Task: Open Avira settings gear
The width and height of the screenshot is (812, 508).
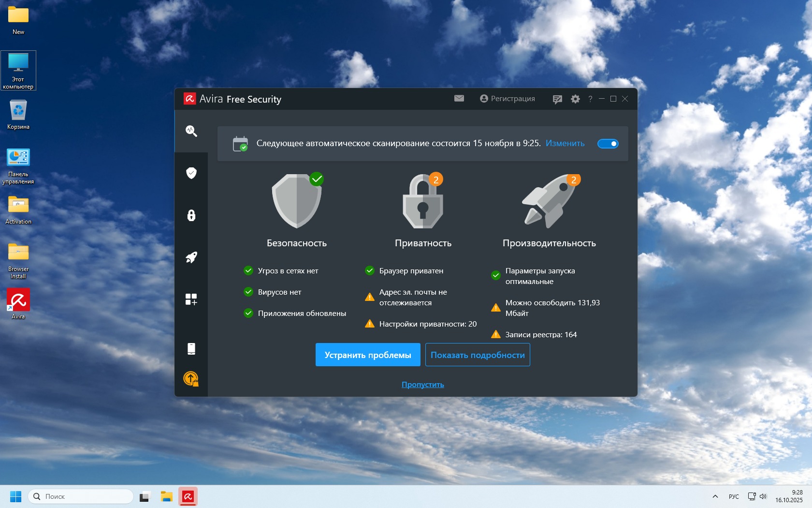Action: click(x=575, y=99)
